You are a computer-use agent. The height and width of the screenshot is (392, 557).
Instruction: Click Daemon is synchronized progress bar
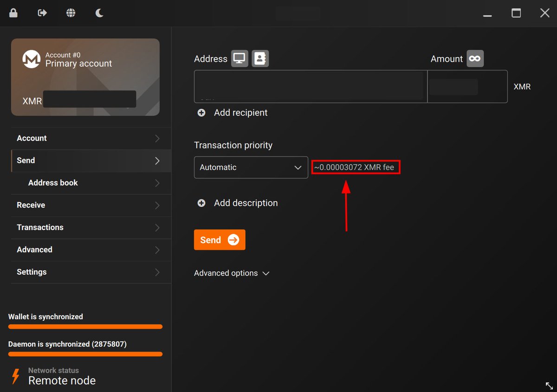coord(85,354)
